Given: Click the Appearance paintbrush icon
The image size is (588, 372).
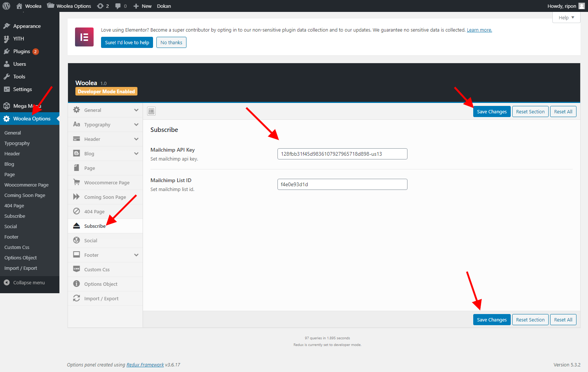Looking at the screenshot, I should click(x=7, y=26).
